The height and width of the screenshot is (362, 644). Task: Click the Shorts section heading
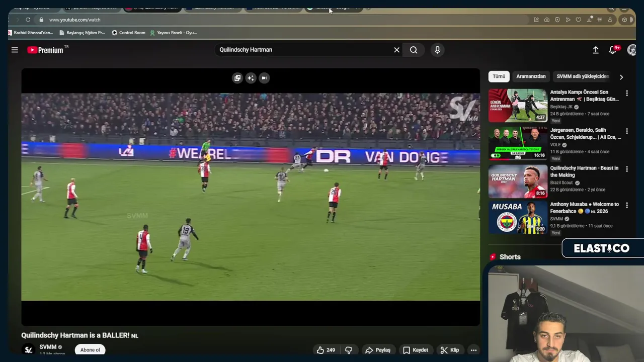click(510, 257)
